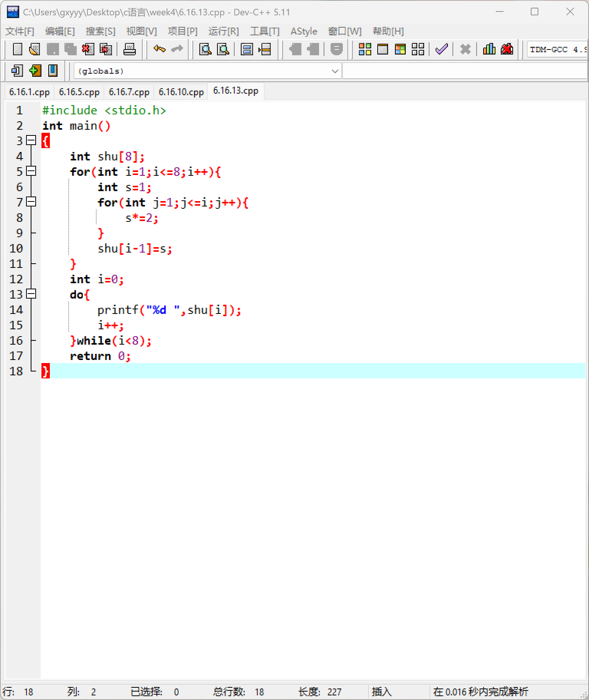Switch to the 6.16.1.cpp tab
589x700 pixels.
click(x=30, y=92)
